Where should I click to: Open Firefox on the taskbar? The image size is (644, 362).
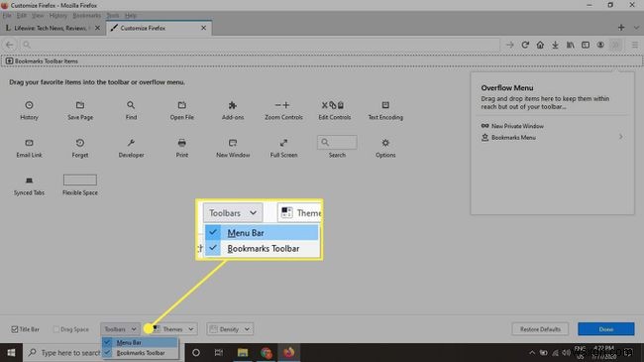[x=289, y=353]
